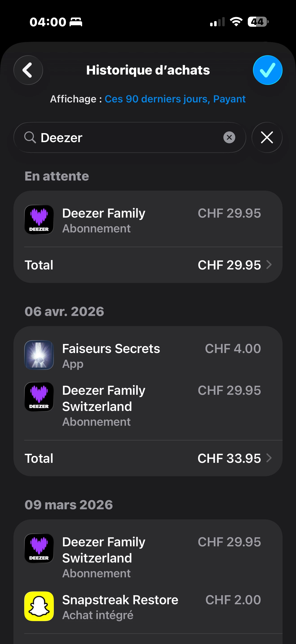The image size is (296, 644).
Task: Tap the magnifying glass search icon
Action: click(30, 137)
